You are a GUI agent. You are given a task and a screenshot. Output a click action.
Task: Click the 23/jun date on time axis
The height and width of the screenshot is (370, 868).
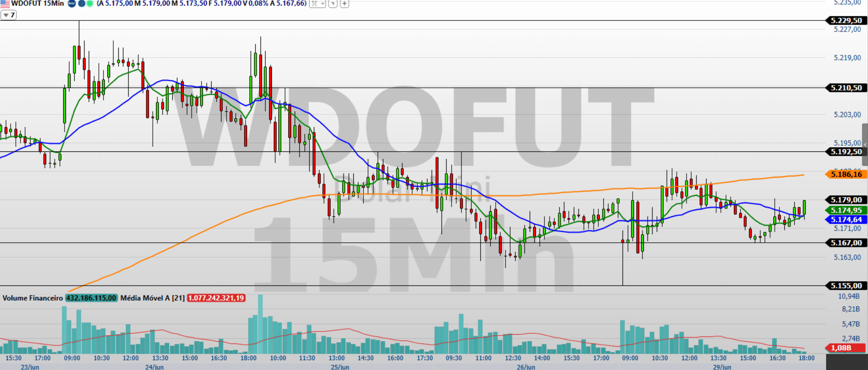click(30, 367)
